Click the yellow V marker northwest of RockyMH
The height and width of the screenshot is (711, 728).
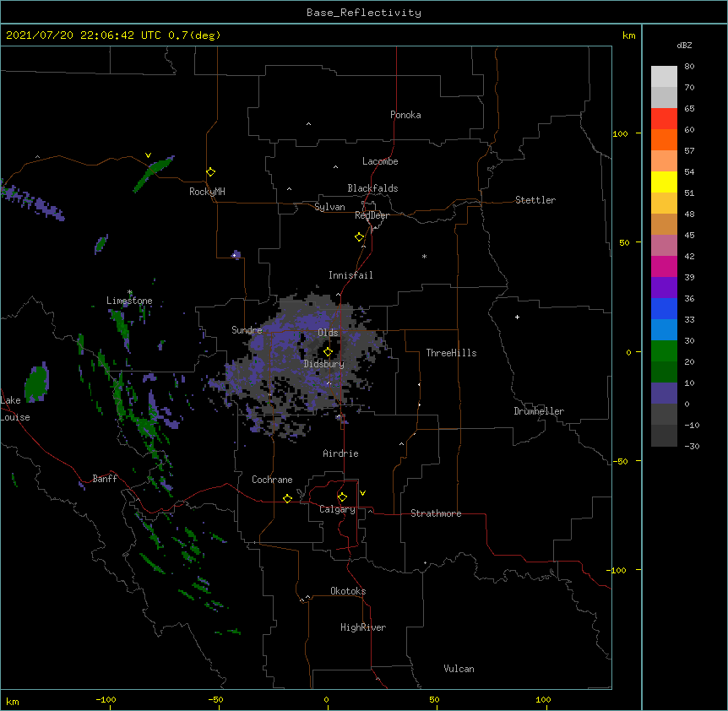pos(148,155)
